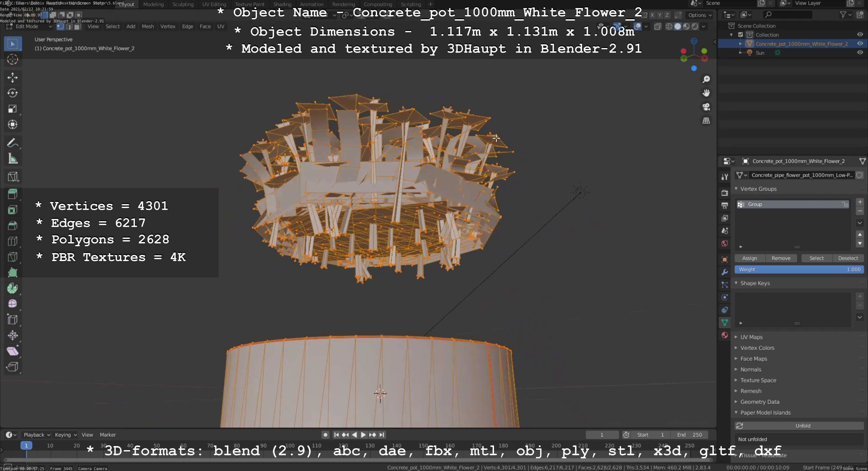
Task: Toggle visibility of the Sun object
Action: (859, 52)
